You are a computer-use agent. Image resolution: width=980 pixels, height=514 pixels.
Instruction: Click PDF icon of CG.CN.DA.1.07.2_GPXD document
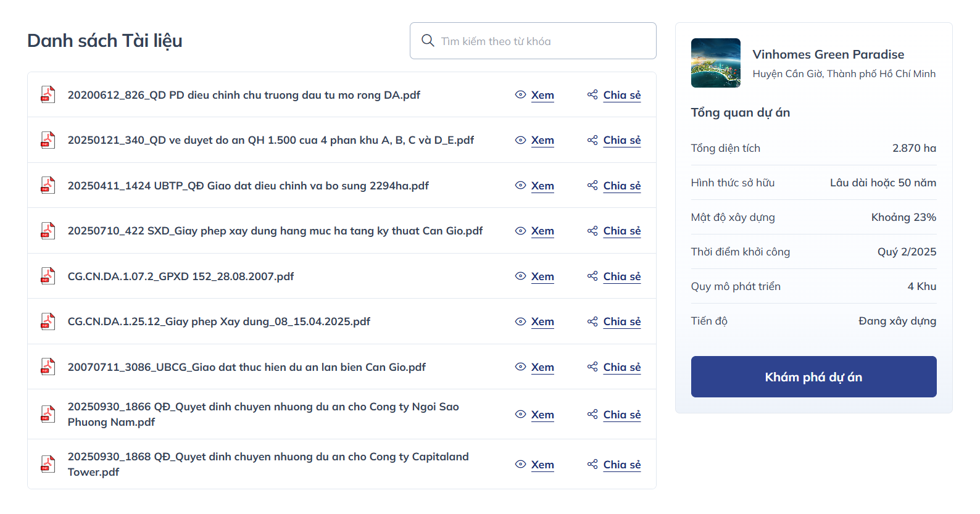pyautogui.click(x=48, y=276)
